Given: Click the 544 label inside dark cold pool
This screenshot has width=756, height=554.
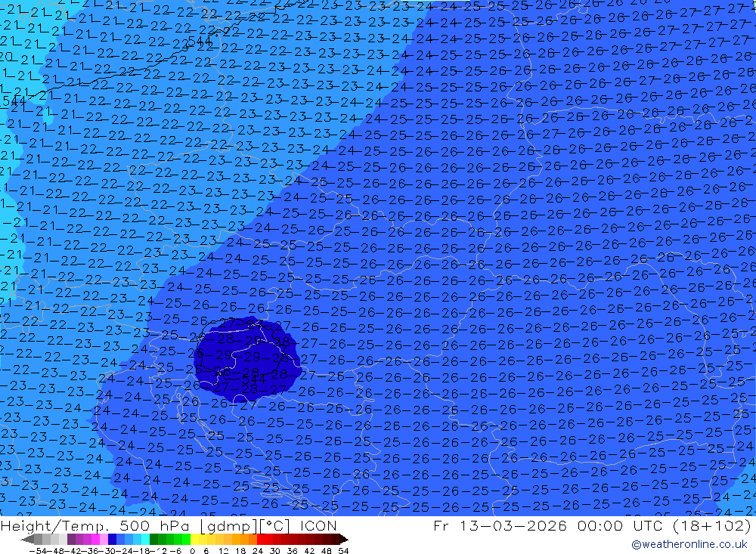Looking at the screenshot, I should point(254,379).
